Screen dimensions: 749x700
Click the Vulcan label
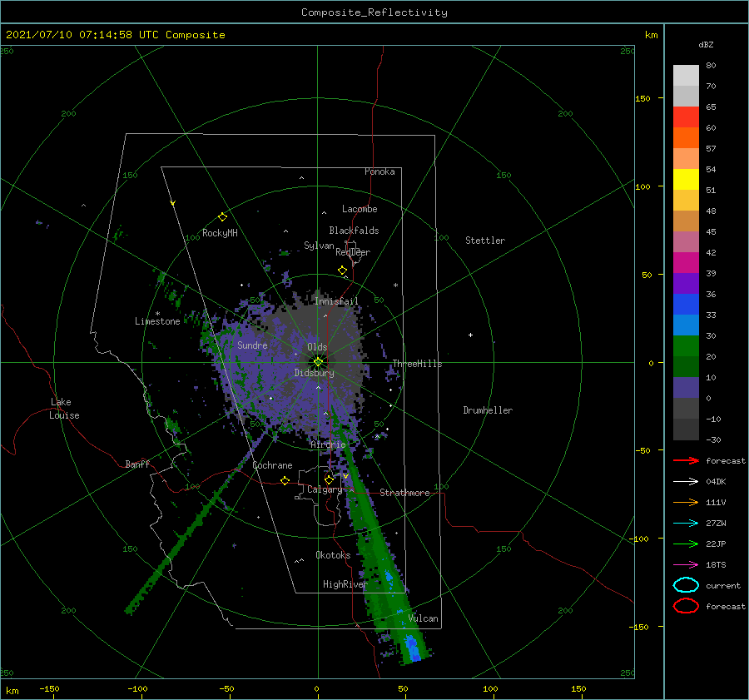[423, 618]
